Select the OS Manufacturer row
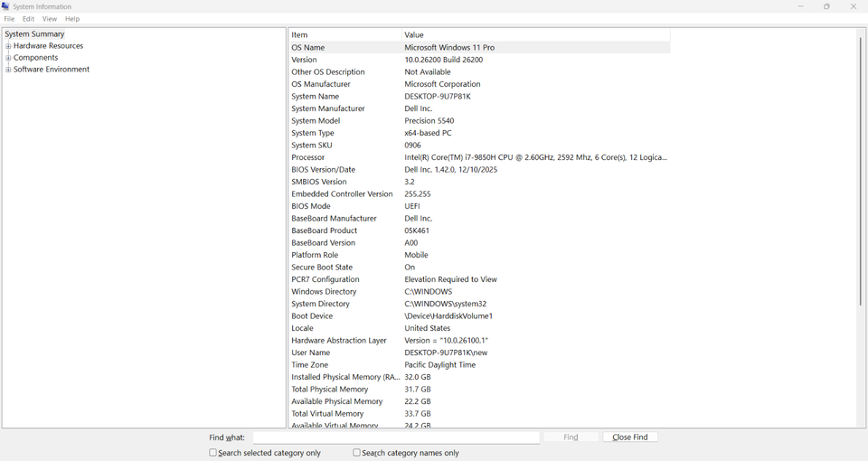The image size is (868, 461). click(479, 84)
